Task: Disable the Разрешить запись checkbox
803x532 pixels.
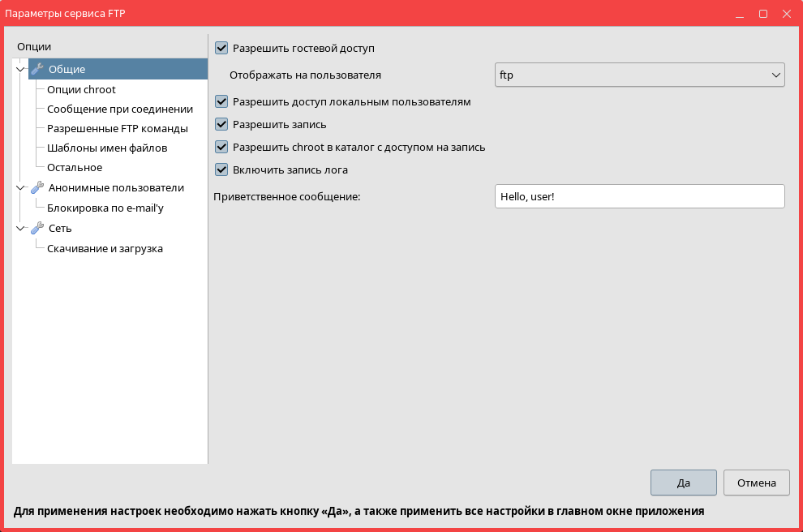Action: 221,125
